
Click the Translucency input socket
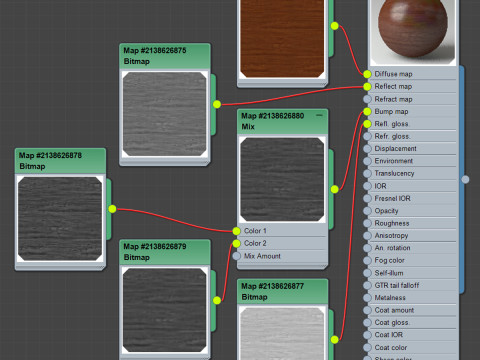coord(367,174)
